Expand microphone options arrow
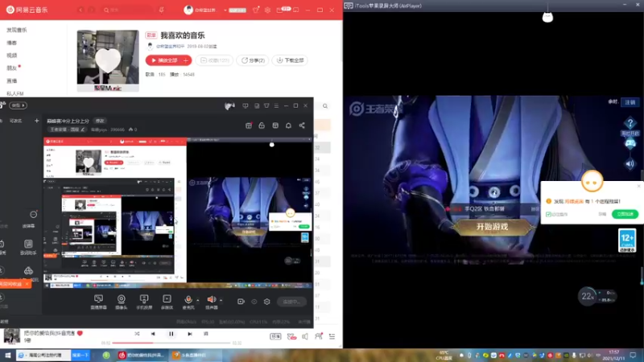 point(197,300)
